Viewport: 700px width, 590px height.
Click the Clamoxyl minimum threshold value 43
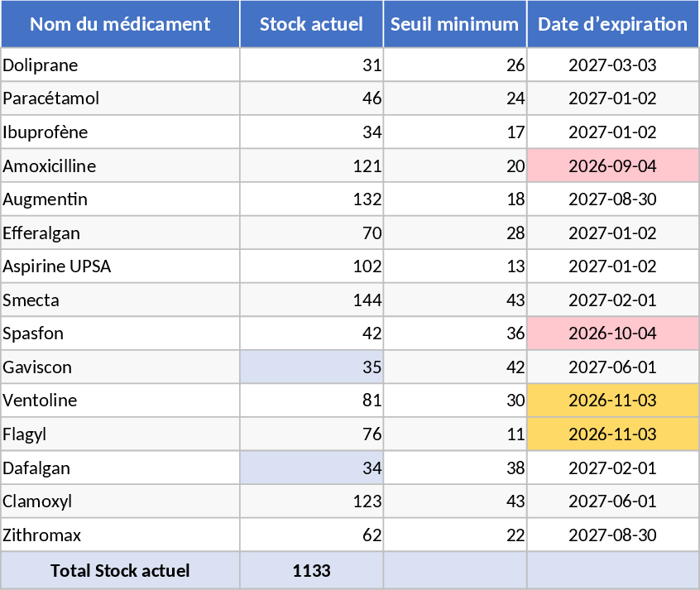click(x=454, y=501)
